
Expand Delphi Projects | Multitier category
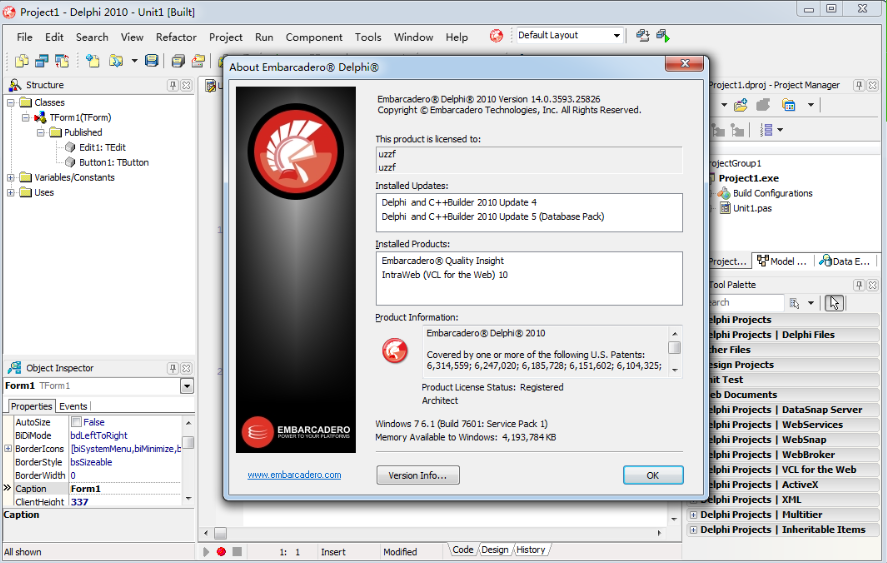(693, 515)
